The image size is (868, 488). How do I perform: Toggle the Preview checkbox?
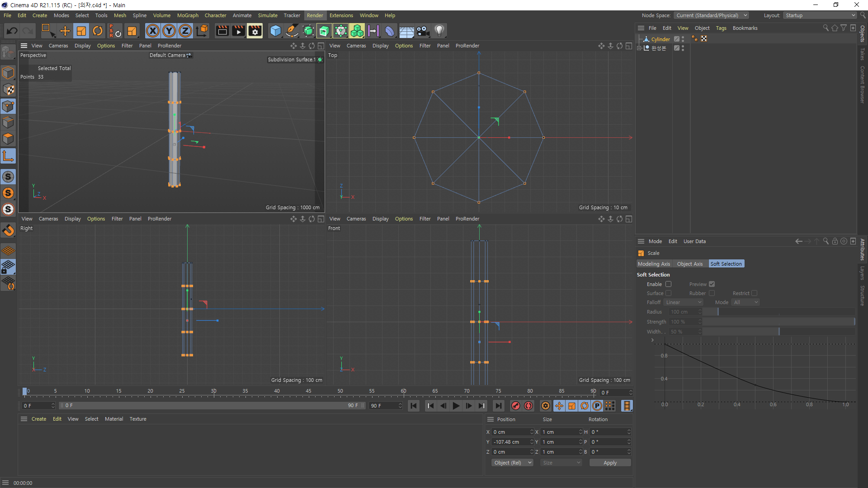pyautogui.click(x=712, y=284)
